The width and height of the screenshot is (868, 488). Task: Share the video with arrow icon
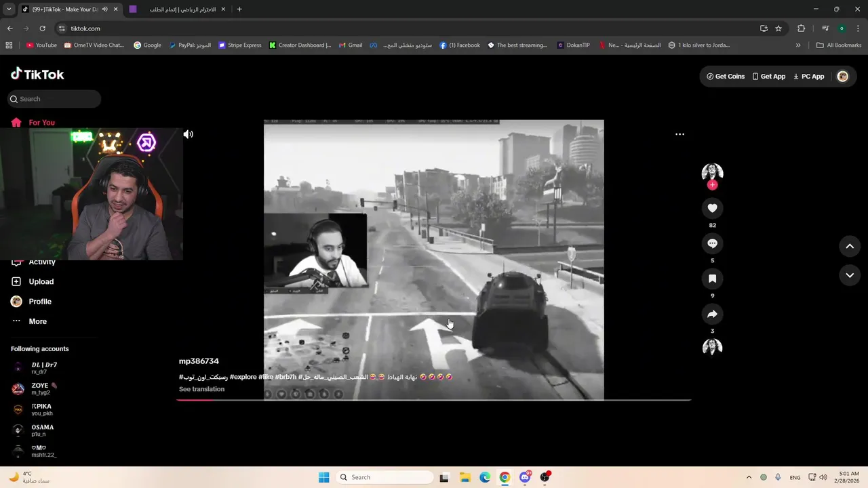[x=712, y=314]
